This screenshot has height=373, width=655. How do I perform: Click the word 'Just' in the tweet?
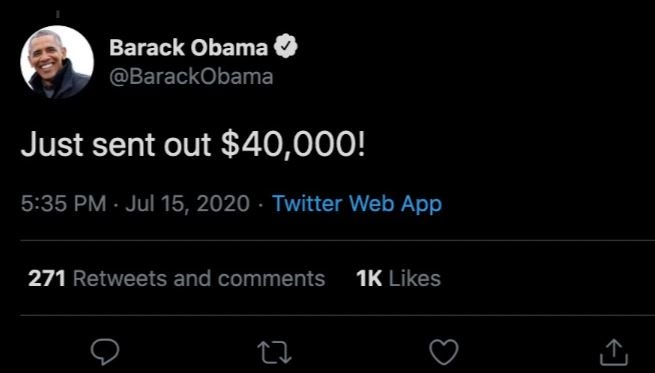52,145
